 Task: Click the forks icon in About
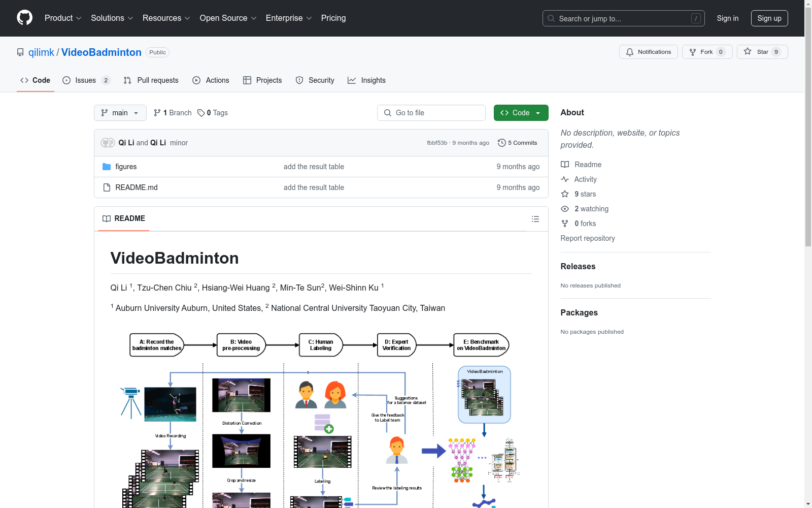[565, 224]
